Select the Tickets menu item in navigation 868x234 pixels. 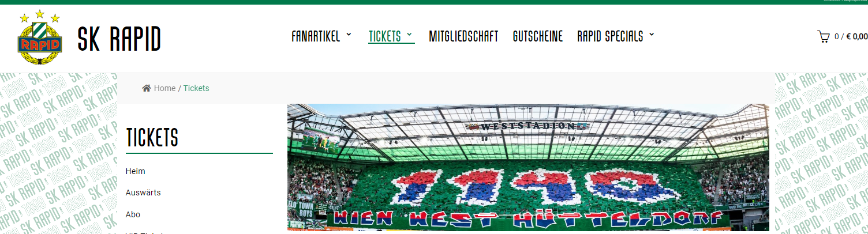click(385, 36)
